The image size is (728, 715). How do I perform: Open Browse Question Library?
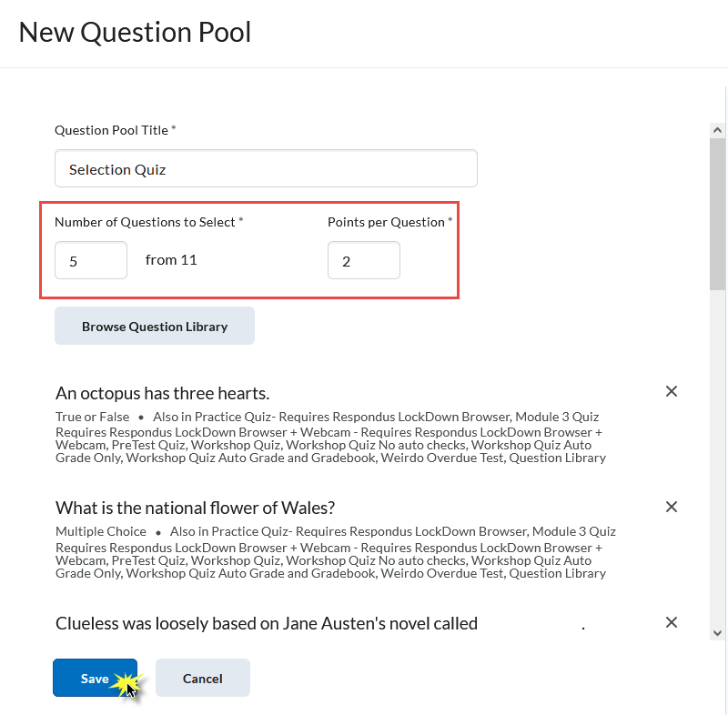(x=155, y=327)
